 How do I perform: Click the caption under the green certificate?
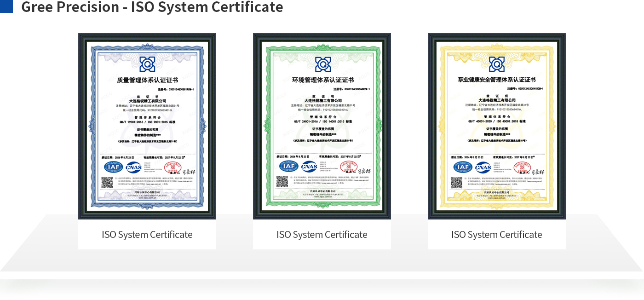322,235
